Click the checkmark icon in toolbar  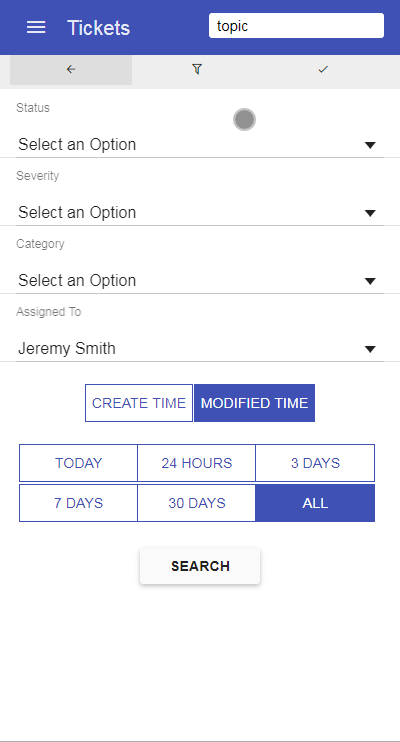[323, 70]
